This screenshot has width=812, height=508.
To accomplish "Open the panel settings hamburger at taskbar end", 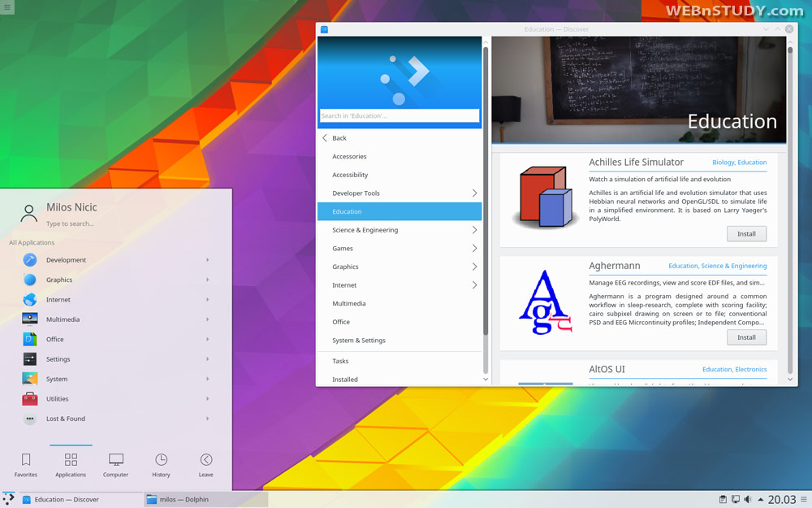I will coord(804,500).
